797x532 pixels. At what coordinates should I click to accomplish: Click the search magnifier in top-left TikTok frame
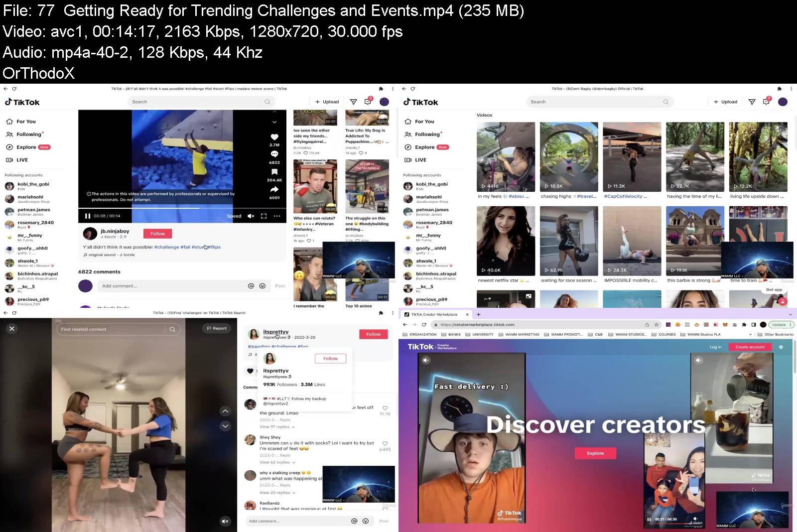coord(267,102)
